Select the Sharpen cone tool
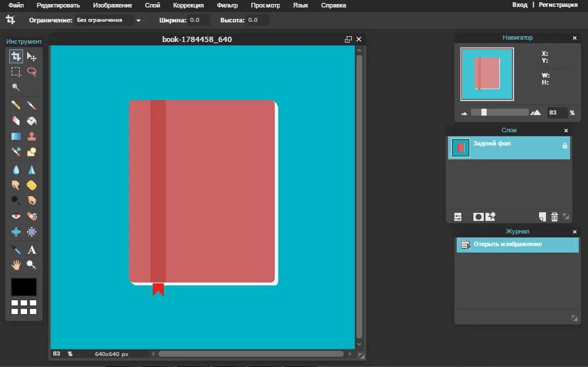The width and height of the screenshot is (588, 367). [x=32, y=170]
